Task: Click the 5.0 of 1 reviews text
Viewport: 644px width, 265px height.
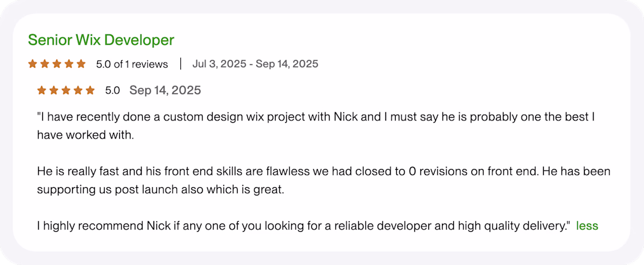Action: (x=132, y=64)
